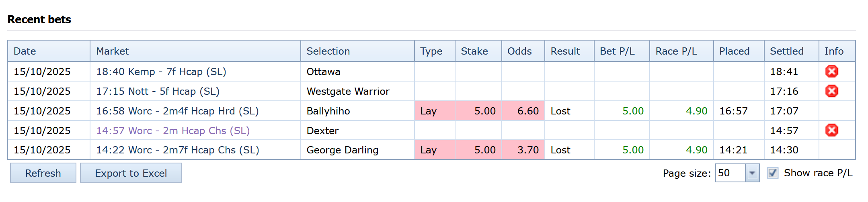This screenshot has width=868, height=202.
Task: Sort by the Bet P/L column header
Action: pos(617,51)
